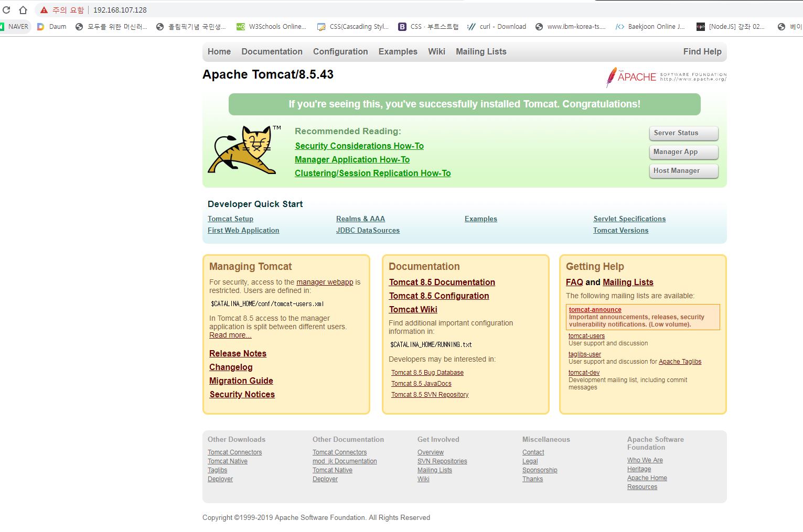Viewport: 803px width, 532px height.
Task: Open the First Web Application link
Action: tap(243, 230)
